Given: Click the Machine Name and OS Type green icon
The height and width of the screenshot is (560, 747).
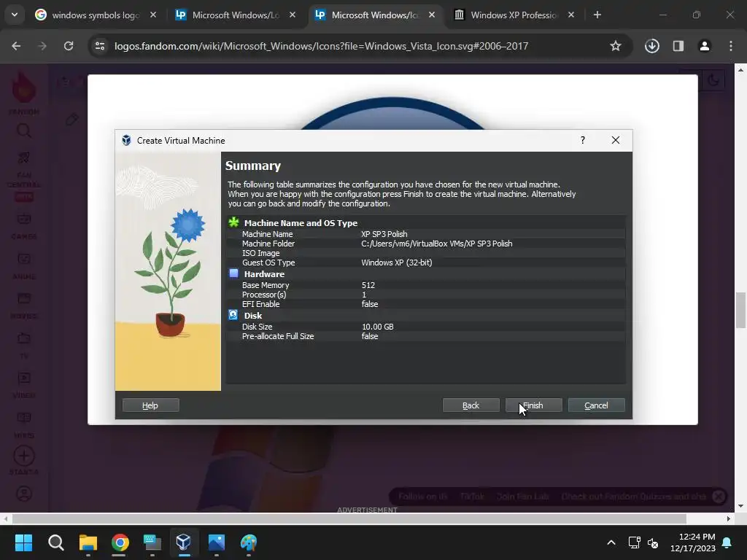Looking at the screenshot, I should [233, 222].
